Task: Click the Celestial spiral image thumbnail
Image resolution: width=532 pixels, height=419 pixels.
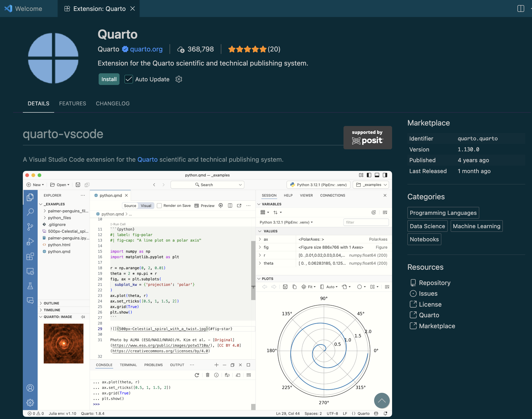Action: tap(64, 344)
